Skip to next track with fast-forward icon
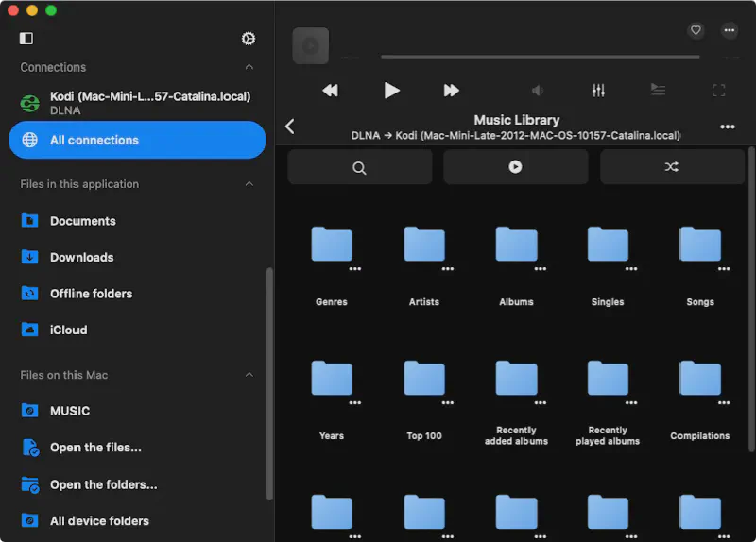This screenshot has height=542, width=756. 451,91
